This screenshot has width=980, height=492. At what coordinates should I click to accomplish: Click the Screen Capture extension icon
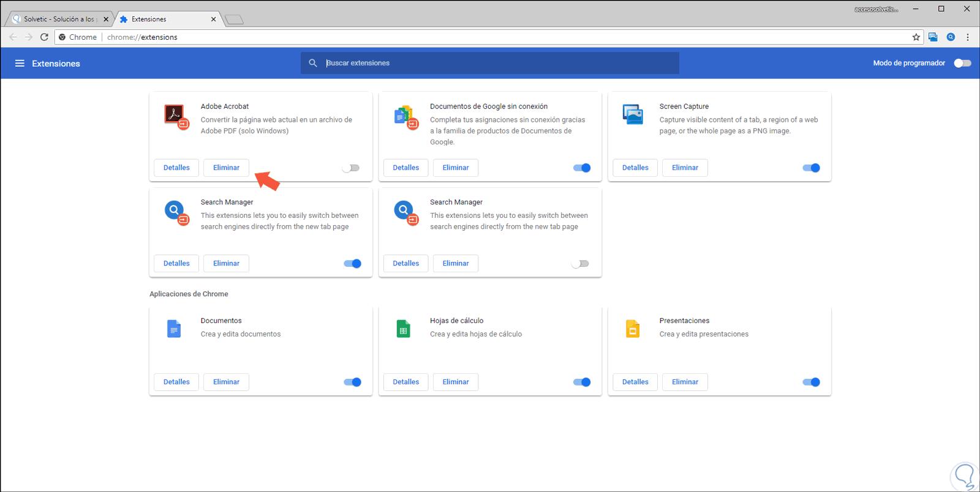point(633,114)
